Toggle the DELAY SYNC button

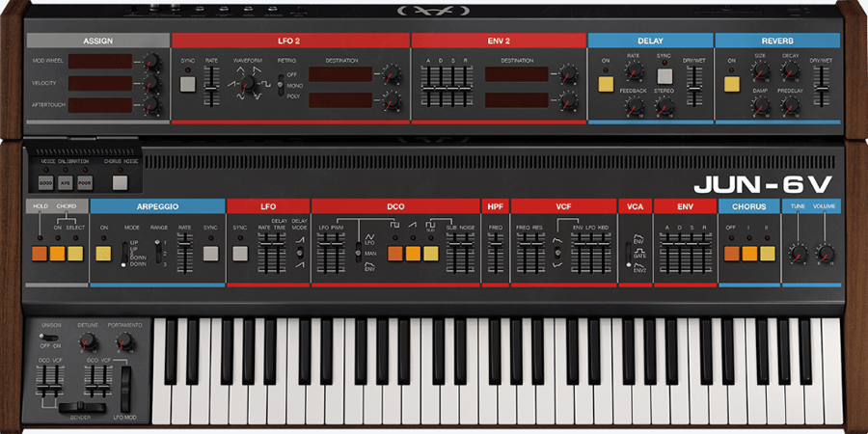pyautogui.click(x=665, y=76)
